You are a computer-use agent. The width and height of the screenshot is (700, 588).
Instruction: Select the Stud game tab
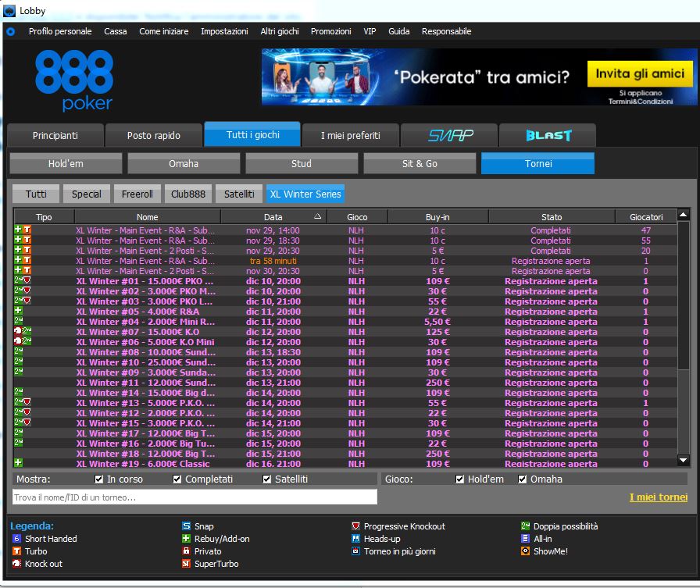pyautogui.click(x=302, y=164)
